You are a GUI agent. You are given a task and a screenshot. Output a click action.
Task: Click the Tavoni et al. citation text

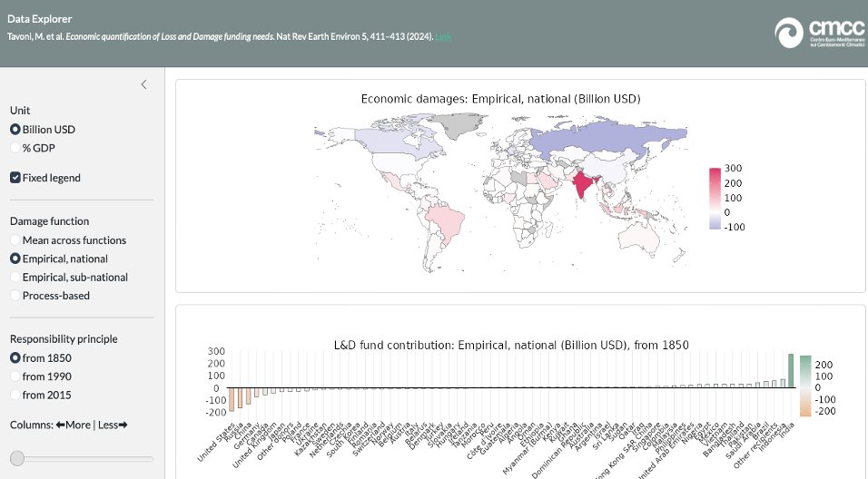221,37
